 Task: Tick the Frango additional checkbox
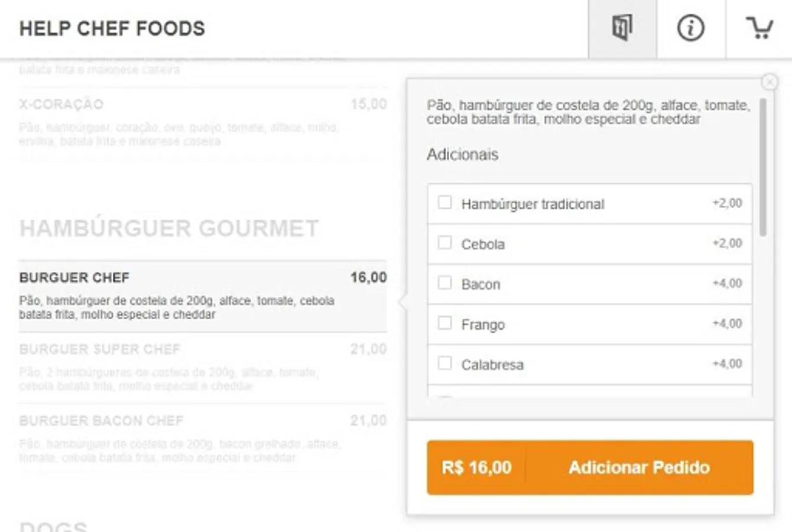444,323
